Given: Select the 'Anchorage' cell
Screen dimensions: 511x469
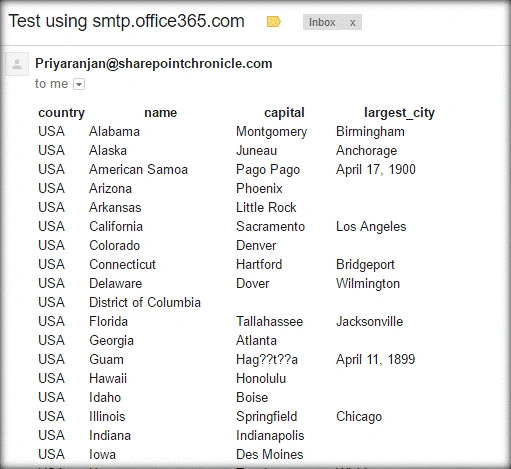Looking at the screenshot, I should pyautogui.click(x=366, y=151).
